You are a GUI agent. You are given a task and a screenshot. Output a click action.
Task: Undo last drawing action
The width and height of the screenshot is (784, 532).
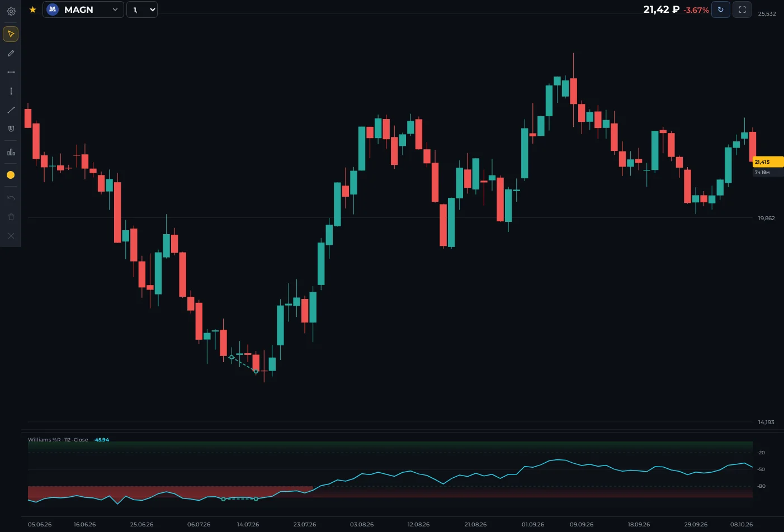pos(11,198)
